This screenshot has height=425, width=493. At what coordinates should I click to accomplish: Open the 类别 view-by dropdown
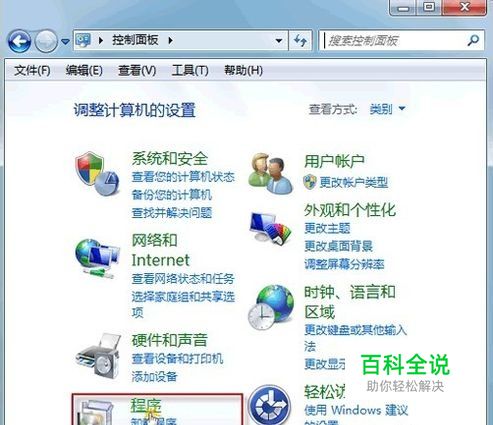tap(387, 109)
